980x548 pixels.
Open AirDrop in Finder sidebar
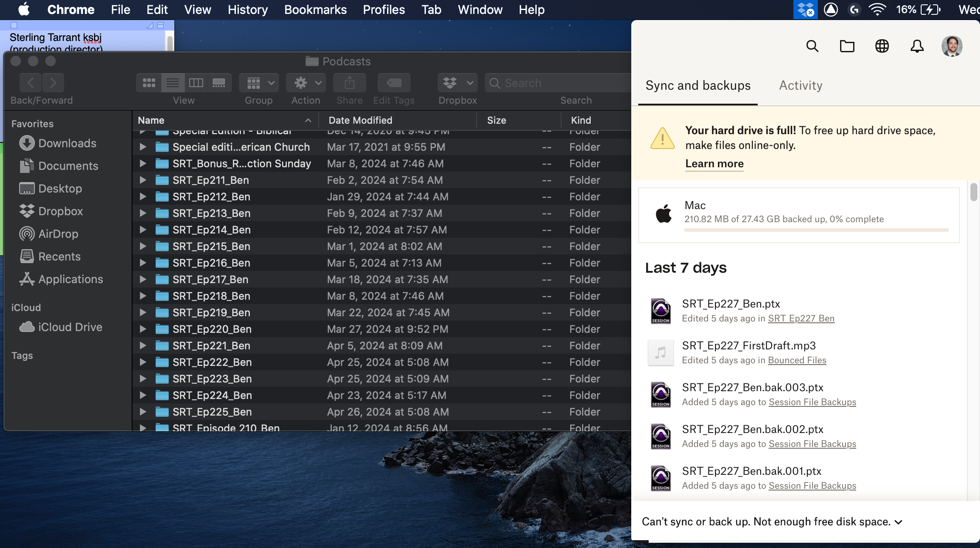tap(58, 234)
